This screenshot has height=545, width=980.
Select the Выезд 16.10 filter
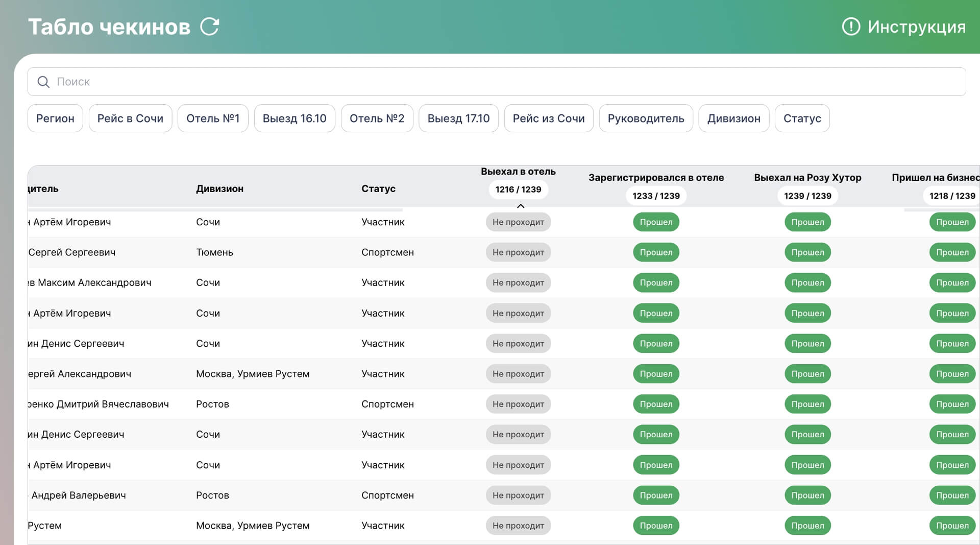(295, 119)
